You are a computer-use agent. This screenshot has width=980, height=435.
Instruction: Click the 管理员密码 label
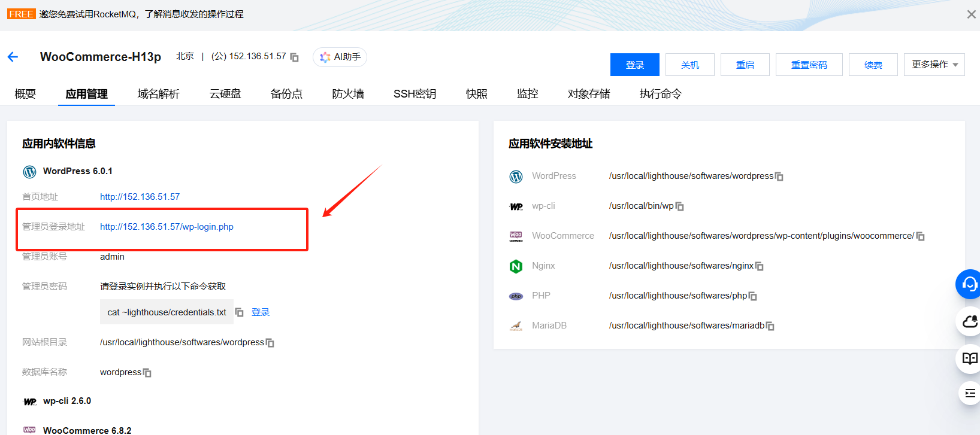(x=44, y=287)
